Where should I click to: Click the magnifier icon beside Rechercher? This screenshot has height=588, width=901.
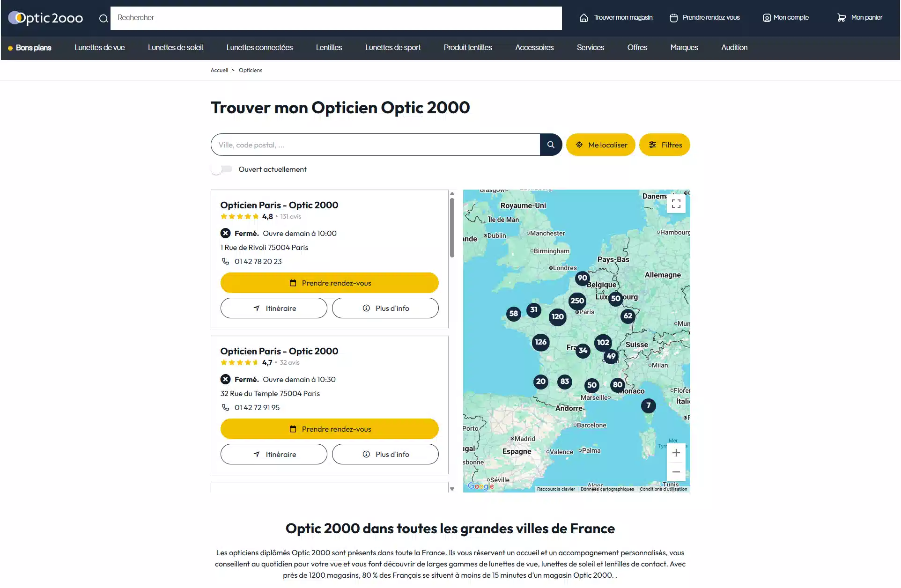coord(103,18)
